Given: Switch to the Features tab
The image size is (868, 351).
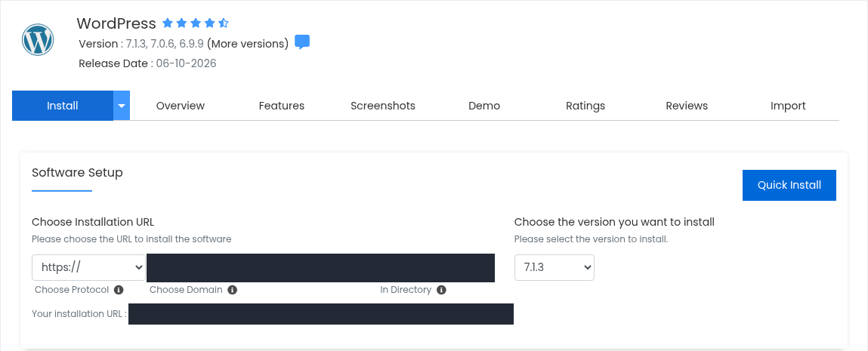Looking at the screenshot, I should pyautogui.click(x=282, y=106).
